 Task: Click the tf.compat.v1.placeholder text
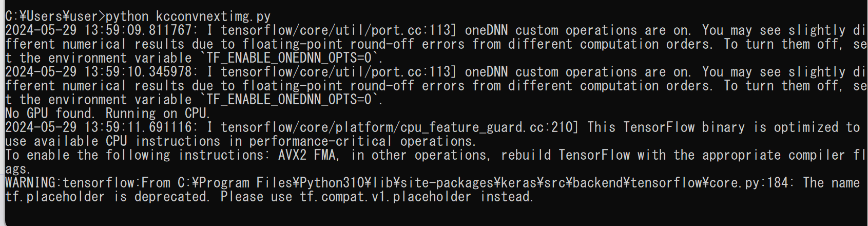coord(385,197)
